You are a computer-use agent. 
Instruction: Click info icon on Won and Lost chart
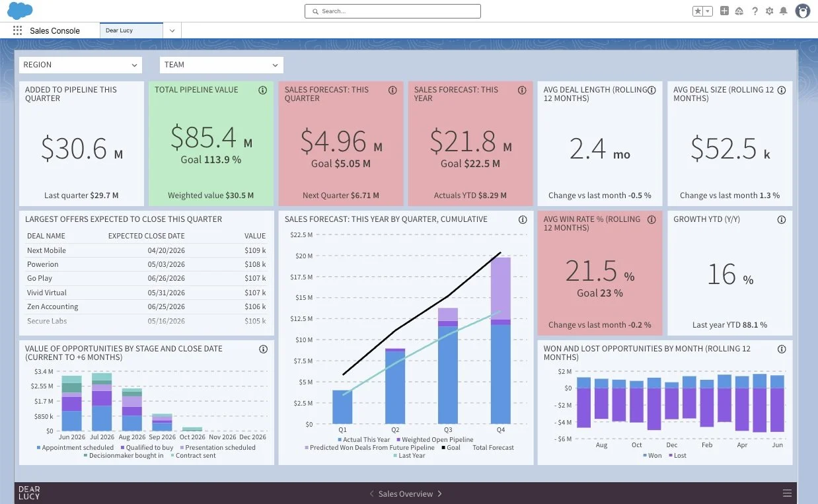[782, 349]
